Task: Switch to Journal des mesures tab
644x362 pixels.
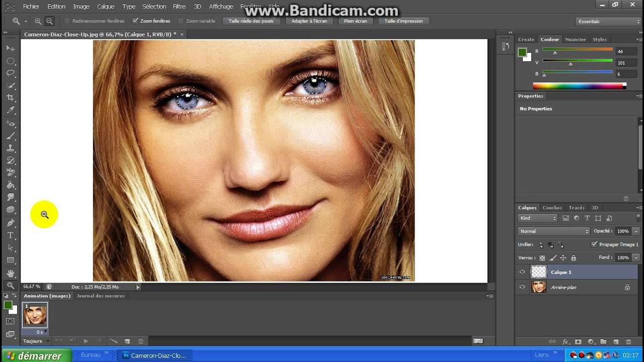Action: [x=101, y=296]
